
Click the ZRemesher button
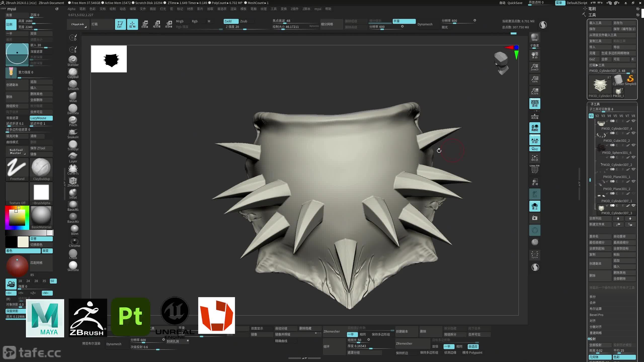click(332, 331)
